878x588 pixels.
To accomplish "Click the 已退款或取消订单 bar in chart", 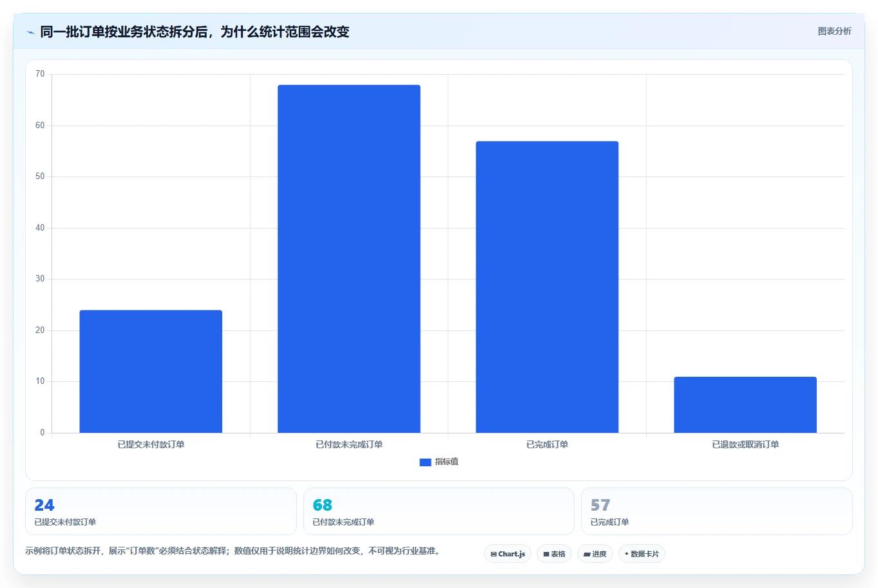I will pyautogui.click(x=745, y=405).
